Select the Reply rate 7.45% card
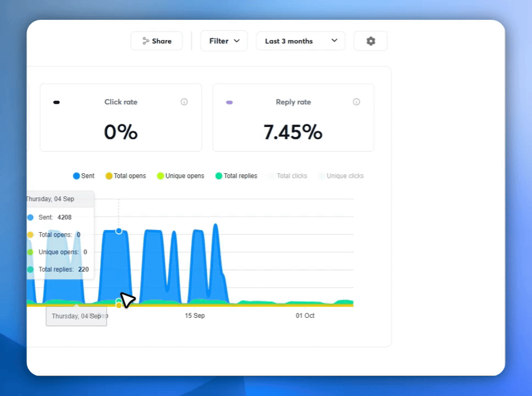The image size is (532, 396). (x=293, y=118)
